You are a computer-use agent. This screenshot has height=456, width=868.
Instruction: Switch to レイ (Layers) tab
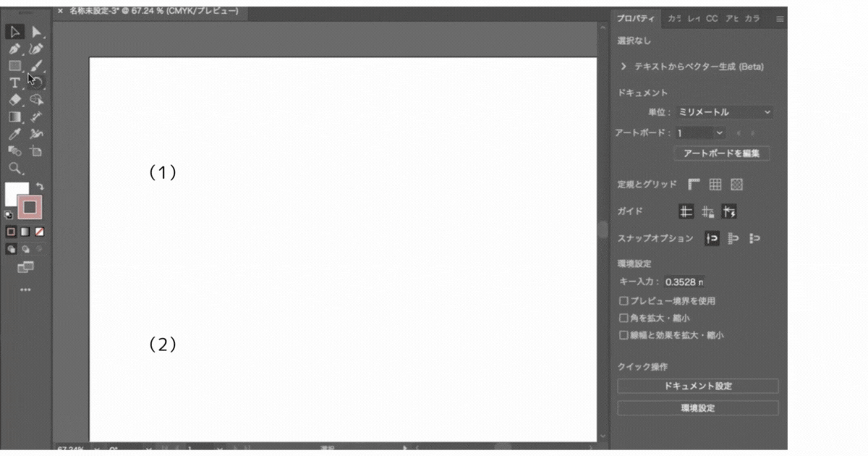694,19
